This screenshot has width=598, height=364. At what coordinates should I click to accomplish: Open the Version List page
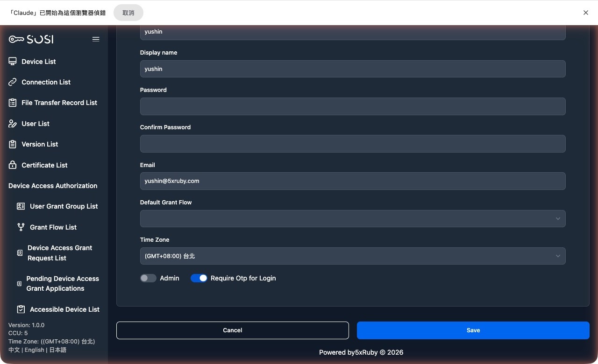click(40, 144)
